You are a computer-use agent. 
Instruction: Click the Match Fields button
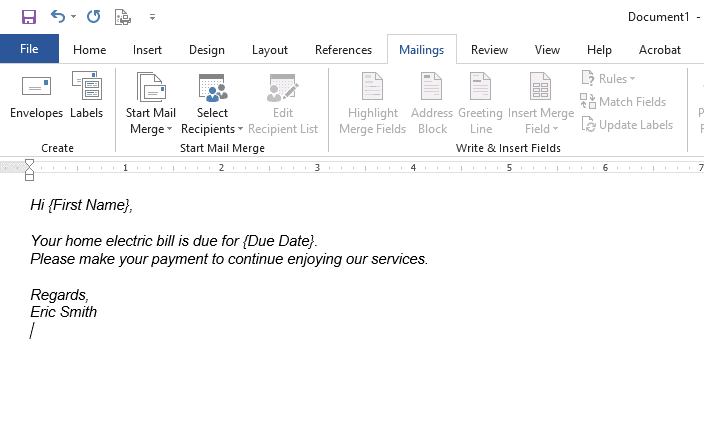pyautogui.click(x=623, y=102)
